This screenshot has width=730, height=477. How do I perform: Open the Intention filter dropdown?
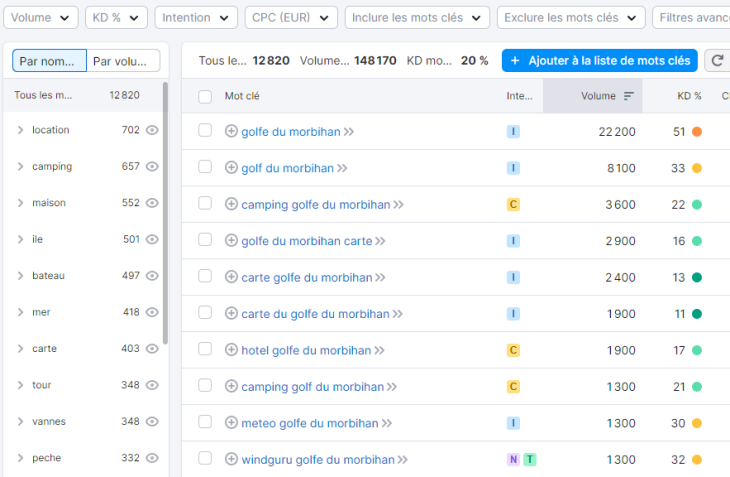[196, 18]
